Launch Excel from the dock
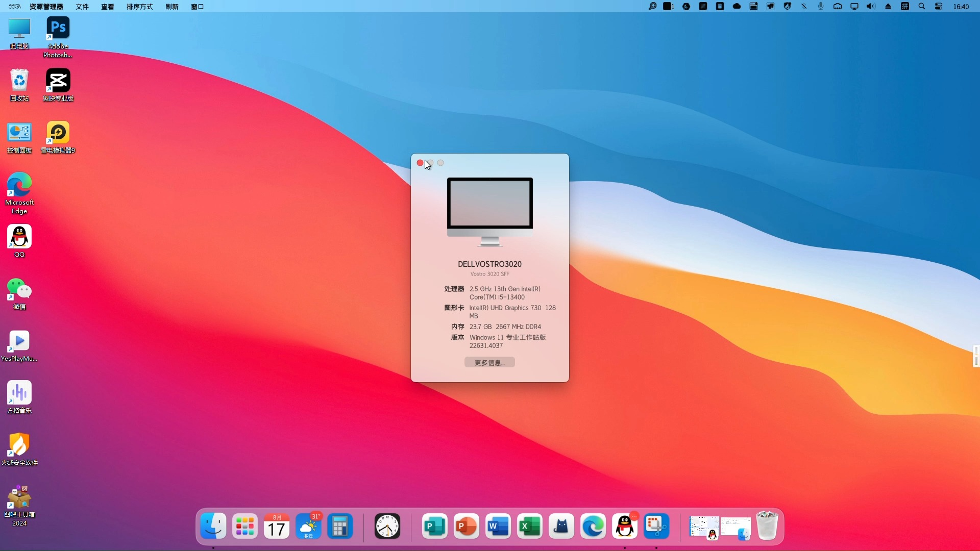 click(x=530, y=526)
